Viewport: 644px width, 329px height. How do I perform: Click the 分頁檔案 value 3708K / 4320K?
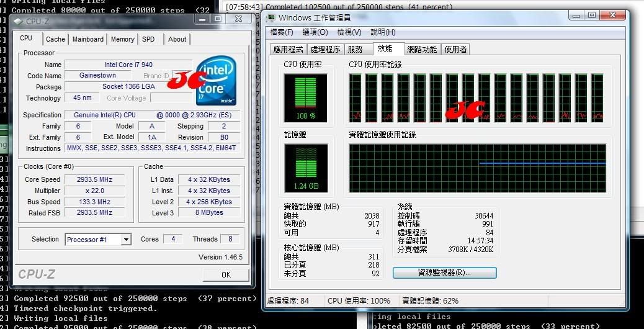(471, 250)
